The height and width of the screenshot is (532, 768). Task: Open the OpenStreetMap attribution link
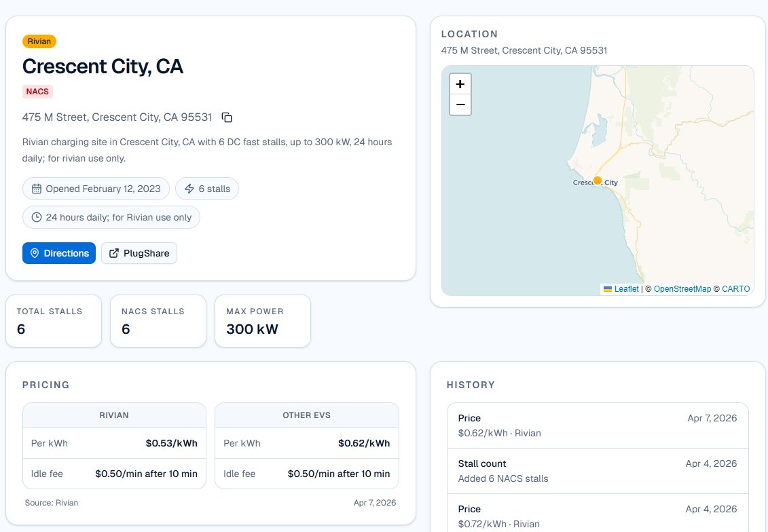click(682, 289)
